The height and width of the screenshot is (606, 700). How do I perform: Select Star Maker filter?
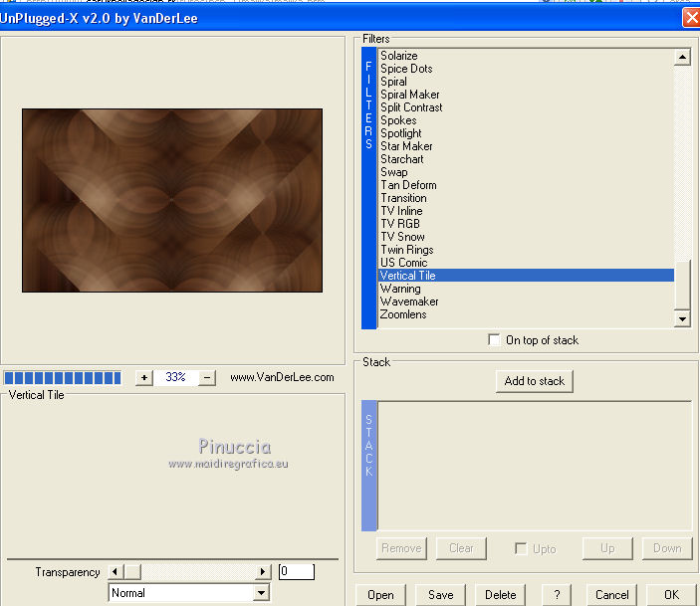tap(406, 146)
